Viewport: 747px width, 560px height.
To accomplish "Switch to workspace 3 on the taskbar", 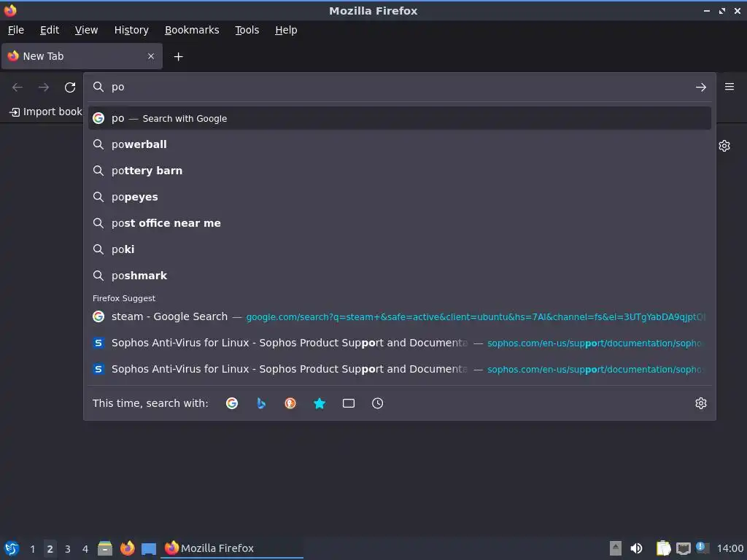I will (68, 549).
